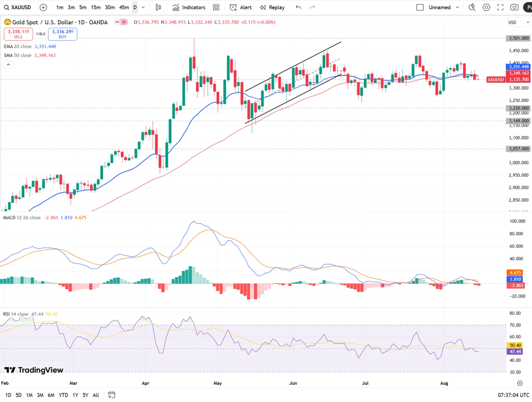Screen dimensions: 532x402
Task: Open the multi-chart layout grid icon
Action: point(216,7)
